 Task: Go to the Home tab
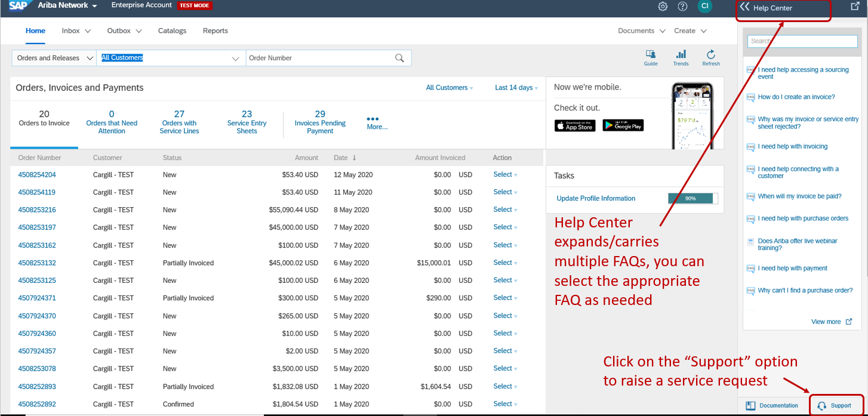(35, 30)
